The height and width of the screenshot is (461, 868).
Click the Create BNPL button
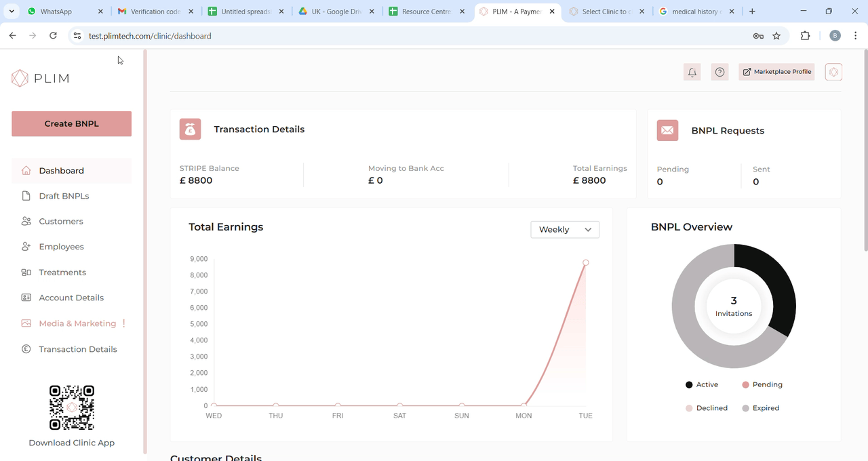71,124
